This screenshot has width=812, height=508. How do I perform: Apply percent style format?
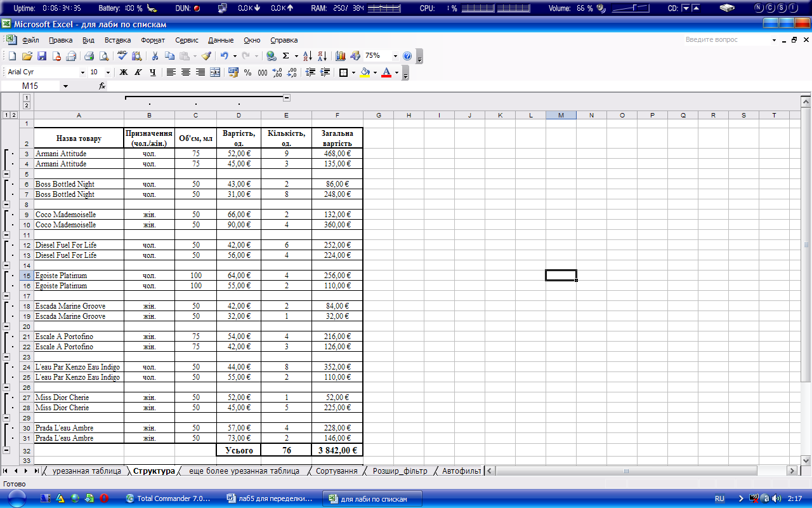(248, 72)
